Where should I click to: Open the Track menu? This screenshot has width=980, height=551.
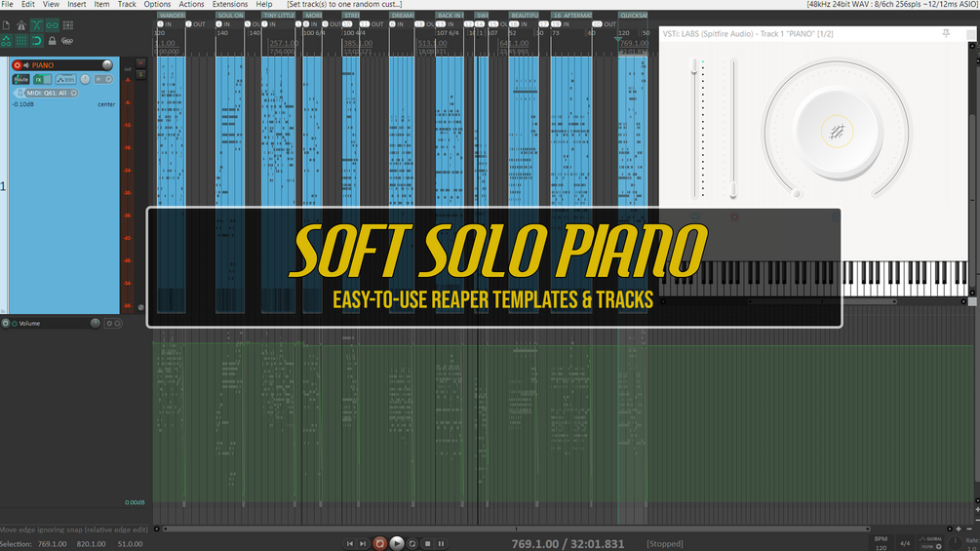click(x=127, y=4)
